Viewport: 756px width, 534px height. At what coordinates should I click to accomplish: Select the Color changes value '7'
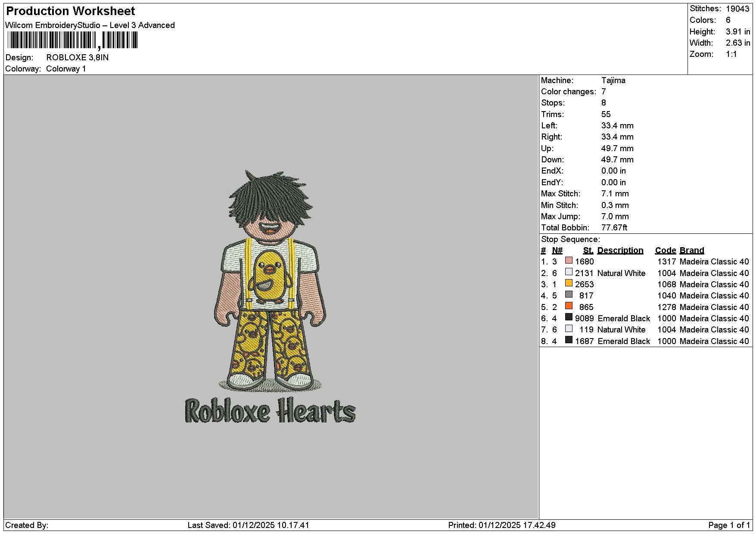604,92
